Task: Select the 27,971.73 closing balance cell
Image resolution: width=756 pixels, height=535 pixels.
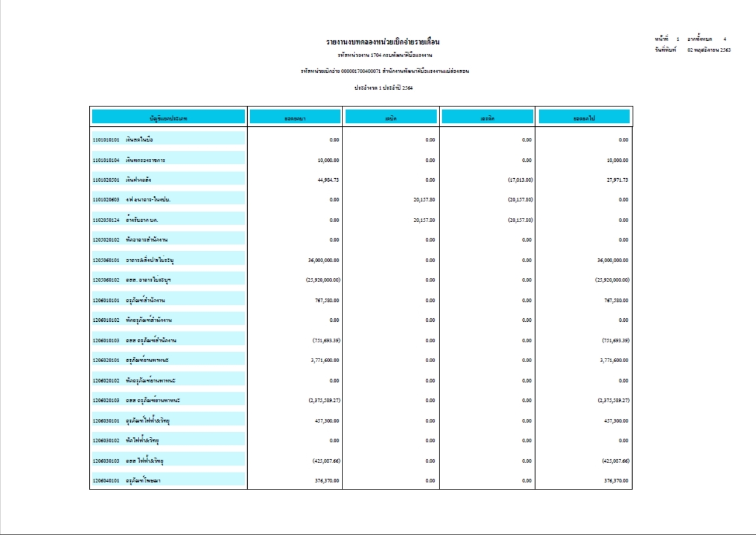Action: pyautogui.click(x=616, y=180)
